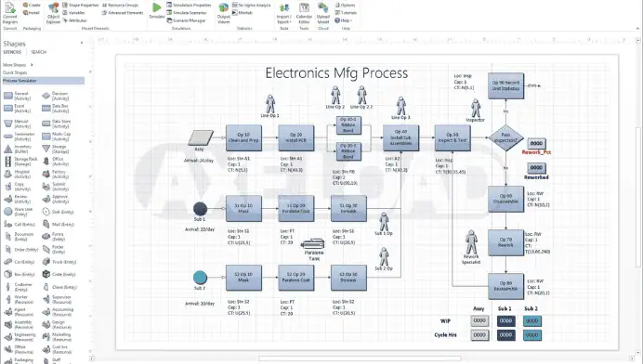643x364 pixels.
Task: Select the Op 70 Rework activity box
Action: [x=505, y=242]
